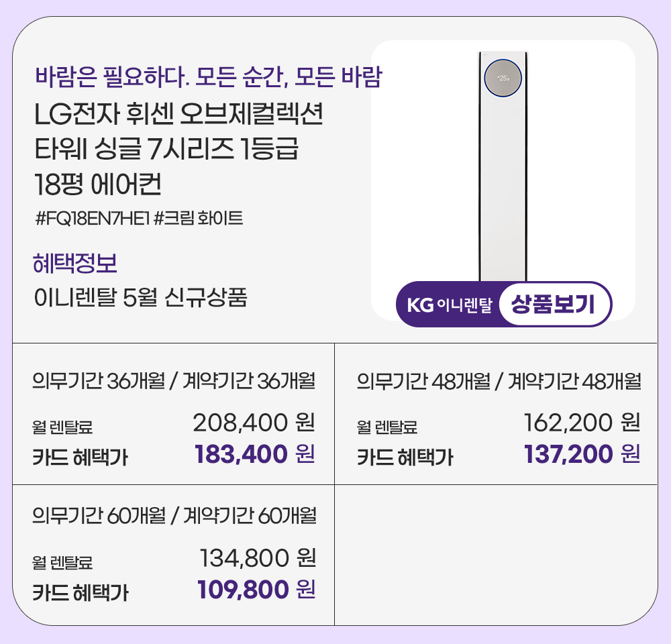
Task: Click the 162,200 원 monthly rental fee
Action: 581,423
